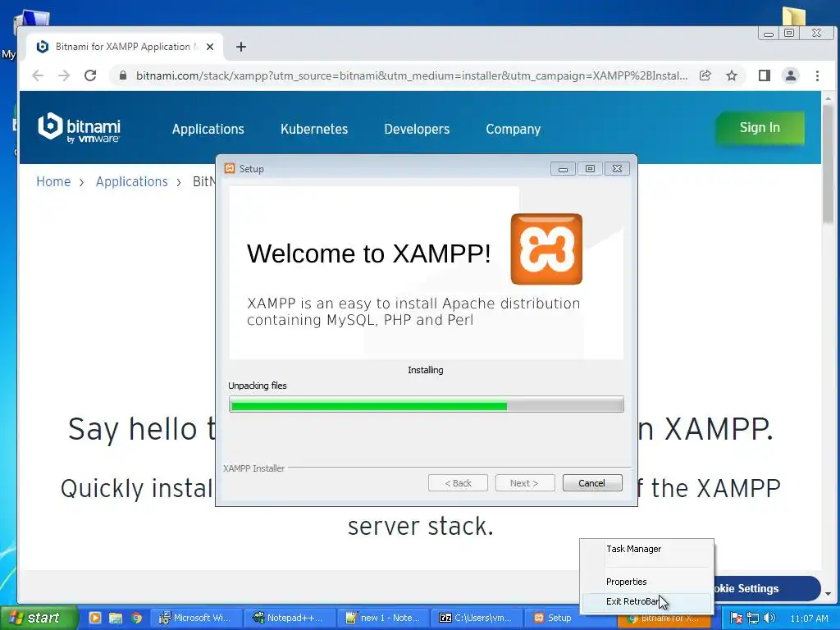The image size is (840, 630).
Task: Click the green Sign In button
Action: pyautogui.click(x=760, y=127)
